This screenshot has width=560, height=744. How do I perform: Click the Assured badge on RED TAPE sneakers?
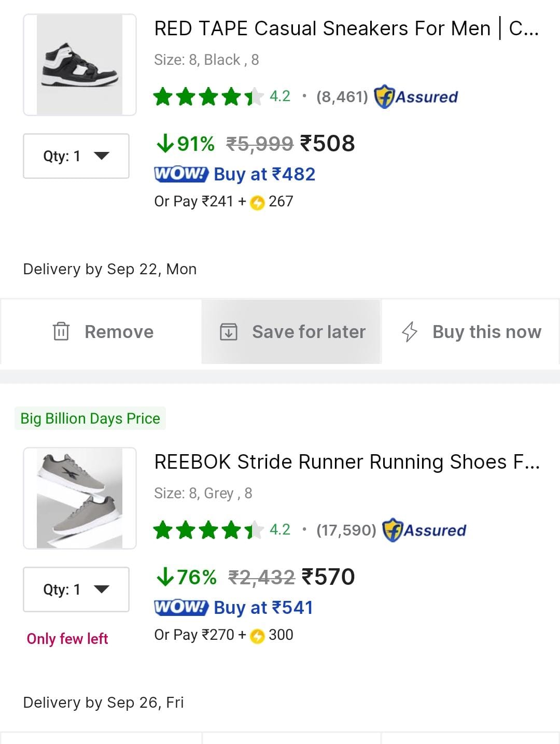(416, 96)
